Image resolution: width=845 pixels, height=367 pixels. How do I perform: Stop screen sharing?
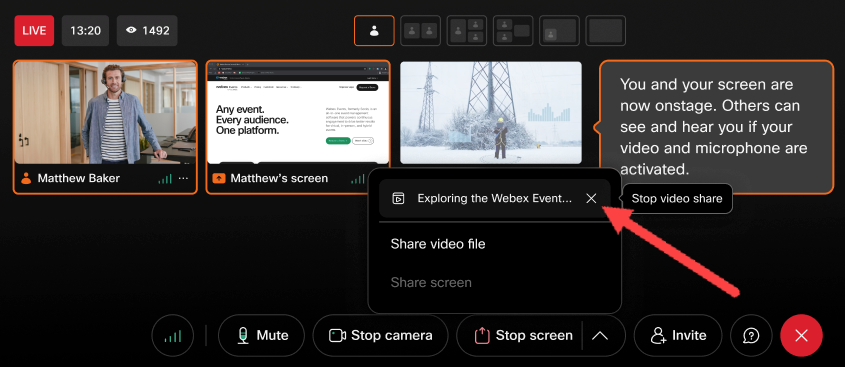[x=523, y=336]
